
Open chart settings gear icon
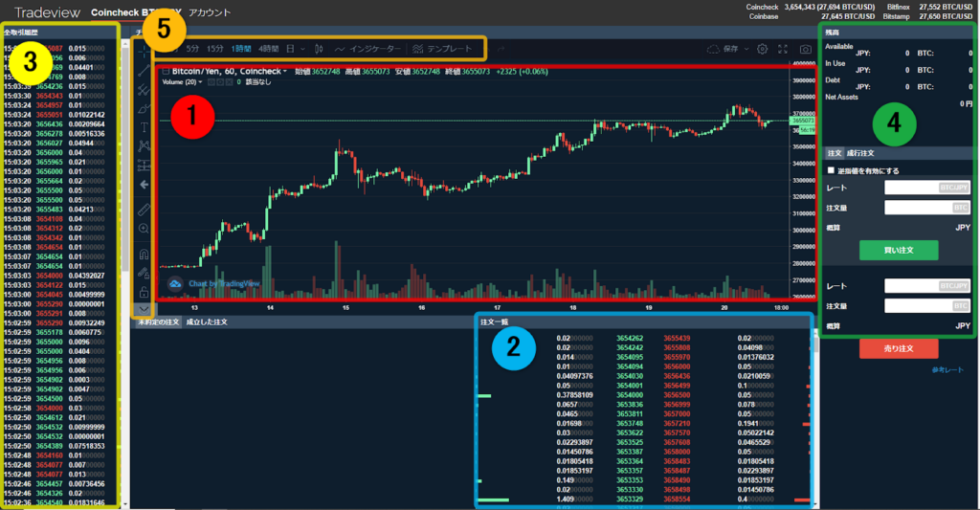point(763,49)
